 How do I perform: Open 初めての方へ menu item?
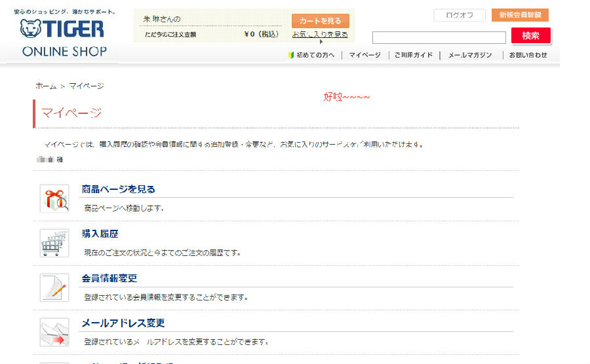(x=315, y=55)
